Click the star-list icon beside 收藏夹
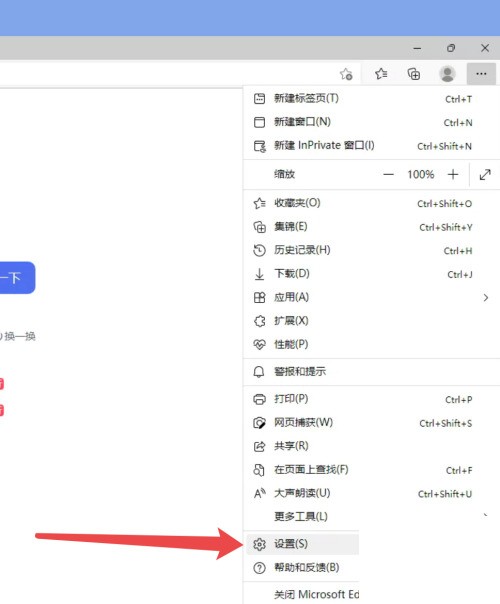The height and width of the screenshot is (604, 500). pos(259,203)
